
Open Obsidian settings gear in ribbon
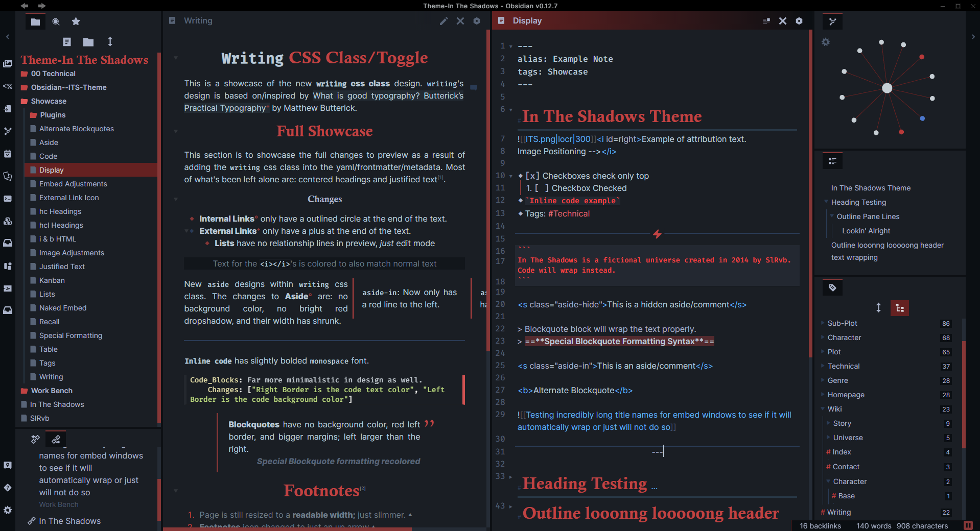coord(8,510)
